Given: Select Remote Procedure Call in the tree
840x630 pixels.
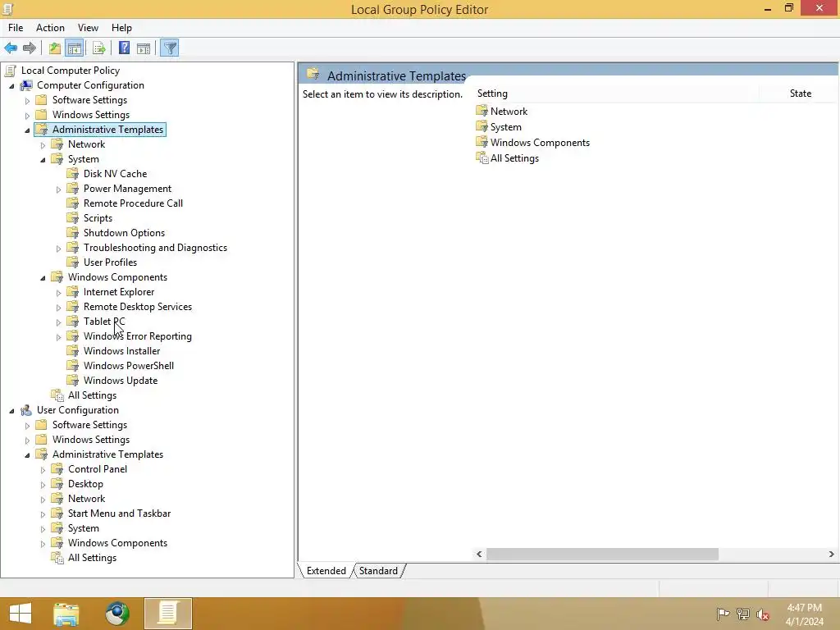Looking at the screenshot, I should [133, 203].
